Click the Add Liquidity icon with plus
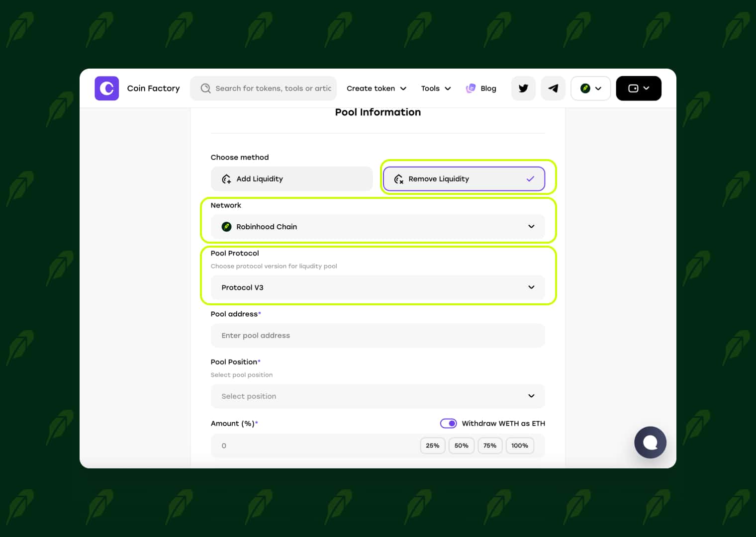 226,179
